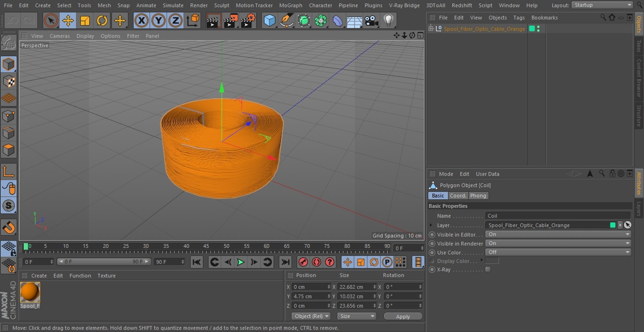Screen dimensions: 644x332
Task: Click Display Color swatch
Action: tap(492, 261)
